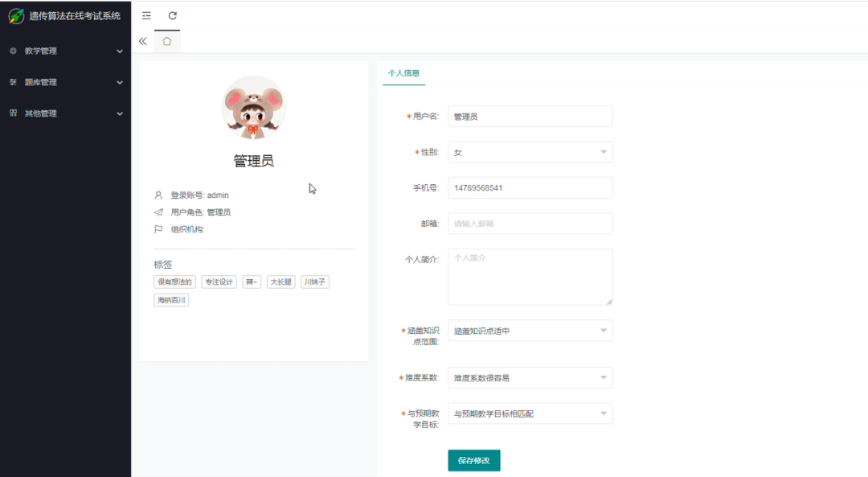This screenshot has width=868, height=477.
Task: Click the 大长腿 tag
Action: (x=280, y=282)
